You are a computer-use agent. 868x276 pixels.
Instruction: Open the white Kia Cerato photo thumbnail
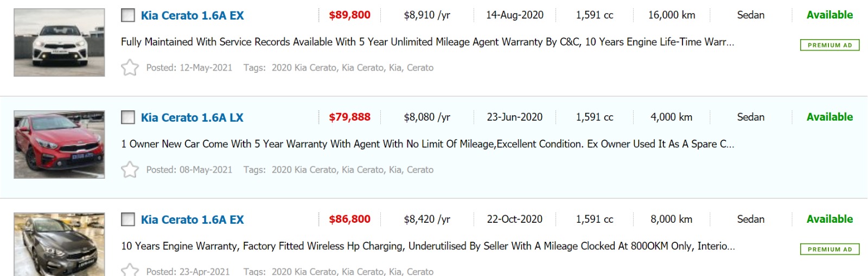59,42
